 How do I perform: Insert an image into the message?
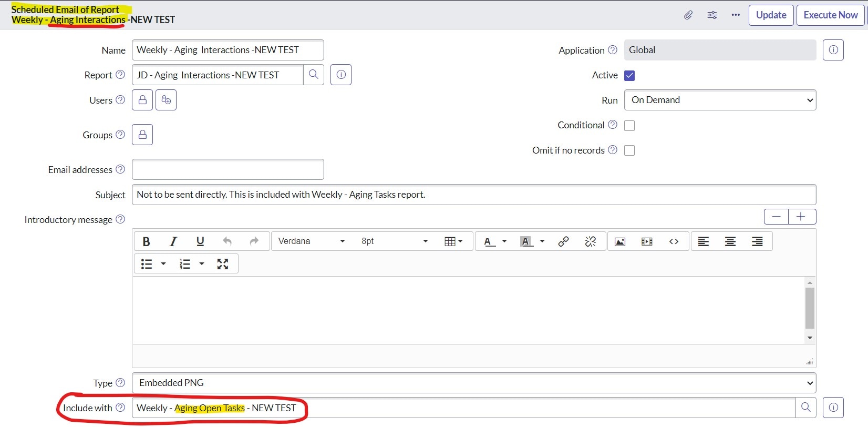[x=620, y=241]
